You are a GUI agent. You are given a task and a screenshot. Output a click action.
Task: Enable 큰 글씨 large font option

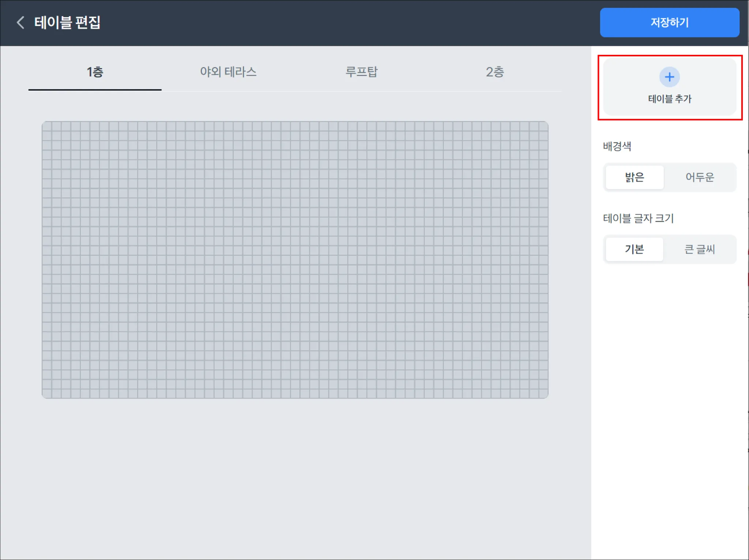[700, 249]
